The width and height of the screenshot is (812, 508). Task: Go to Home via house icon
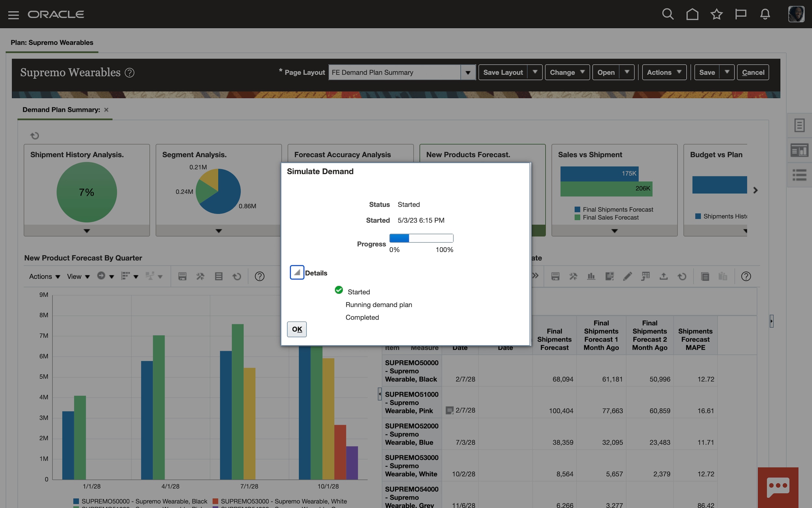coord(692,14)
